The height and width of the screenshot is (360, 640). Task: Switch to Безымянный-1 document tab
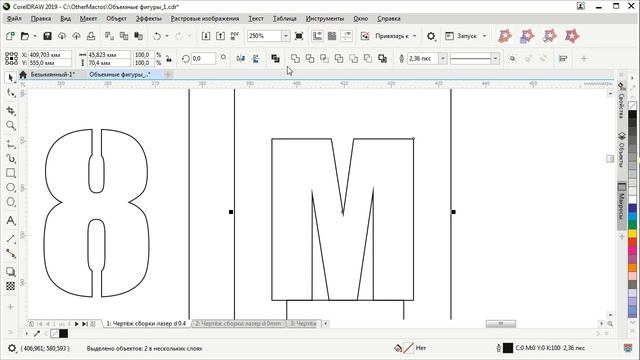click(53, 74)
